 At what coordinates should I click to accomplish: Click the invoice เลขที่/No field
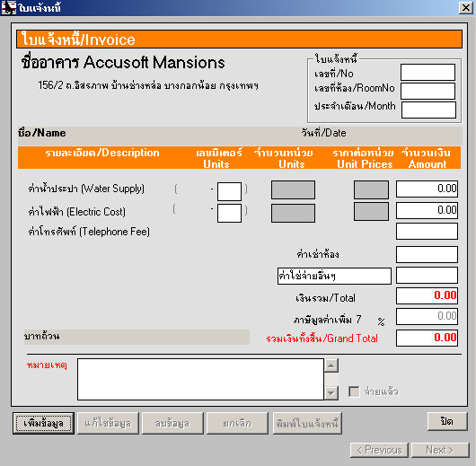(x=428, y=72)
